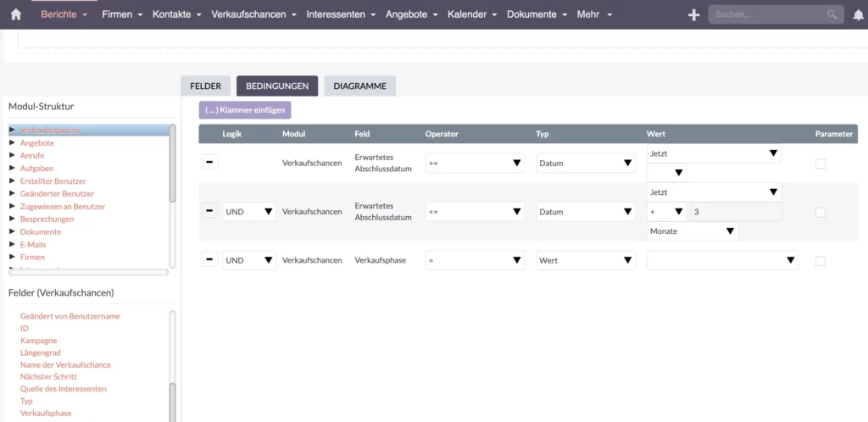Viewport: 868px width, 422px height.
Task: Click Modul-Struktur vertical scrollbar
Action: point(172,164)
